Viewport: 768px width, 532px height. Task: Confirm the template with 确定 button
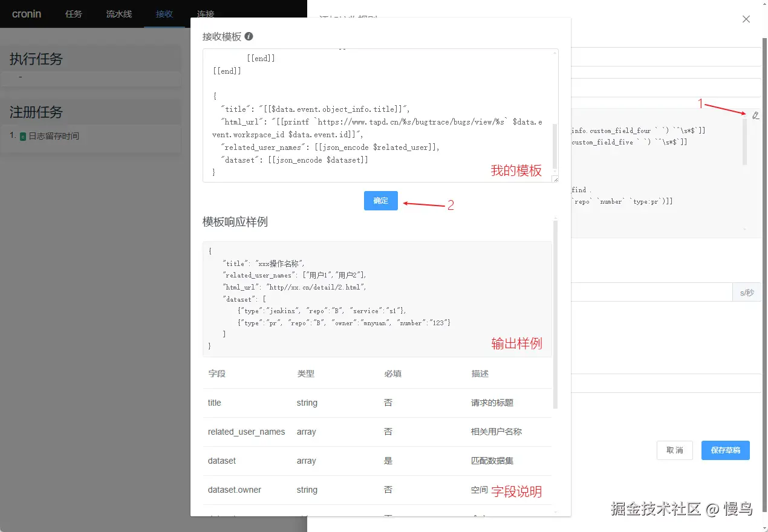point(381,201)
